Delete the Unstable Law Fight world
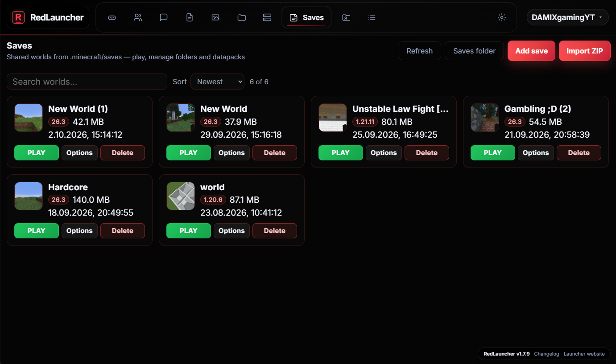 click(427, 153)
